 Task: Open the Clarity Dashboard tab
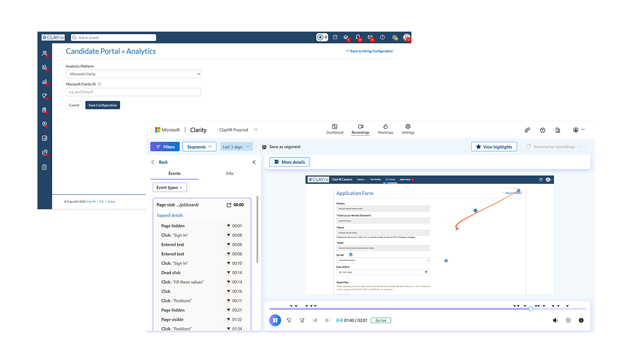[x=335, y=129]
